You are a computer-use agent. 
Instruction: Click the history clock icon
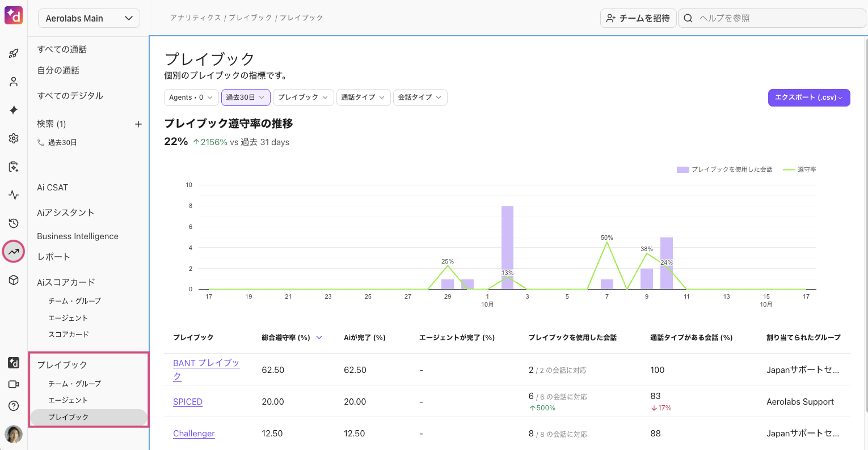(14, 223)
